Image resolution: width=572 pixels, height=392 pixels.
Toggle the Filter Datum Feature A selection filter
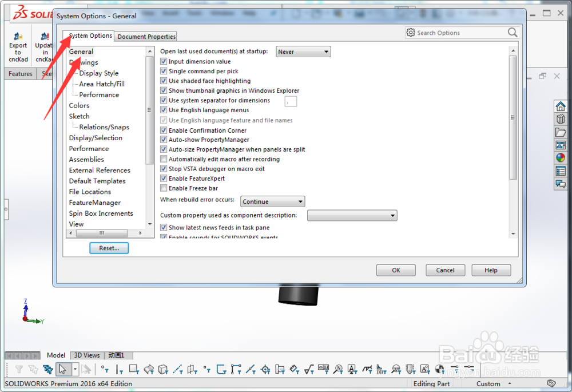point(352,369)
